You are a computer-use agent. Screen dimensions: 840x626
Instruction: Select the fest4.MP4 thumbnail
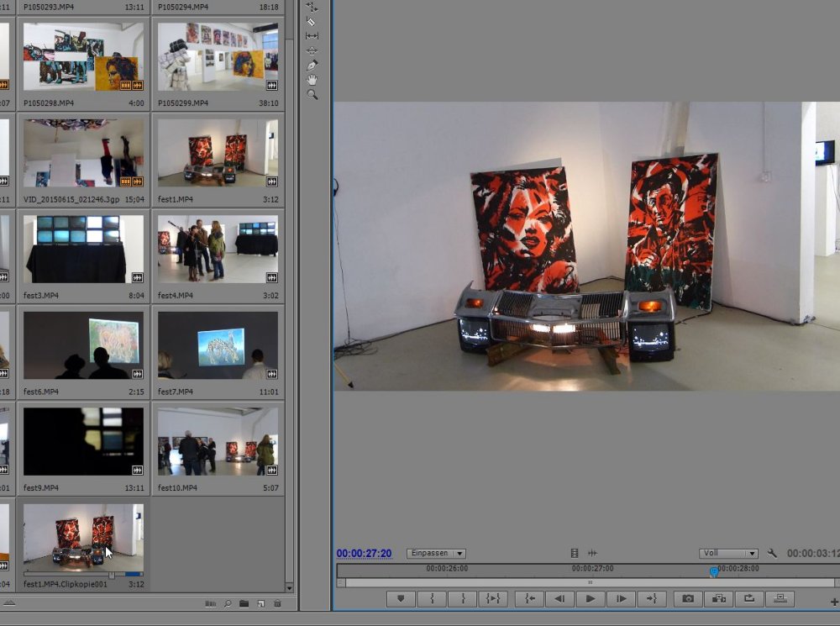pyautogui.click(x=218, y=250)
